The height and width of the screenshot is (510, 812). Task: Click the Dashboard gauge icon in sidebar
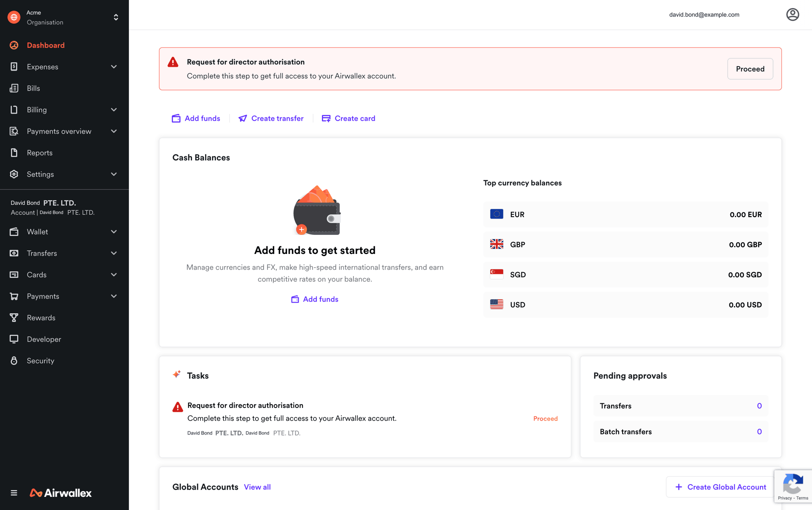[x=14, y=45]
